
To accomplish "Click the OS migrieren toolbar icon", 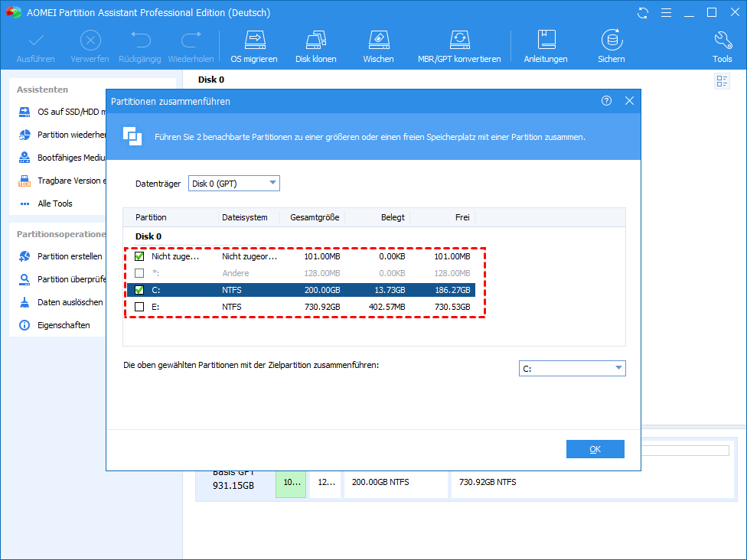I will point(254,40).
